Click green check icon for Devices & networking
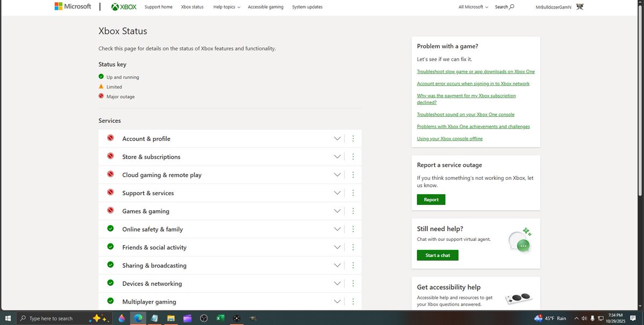Viewport: 644px width, 325px height. [x=110, y=283]
